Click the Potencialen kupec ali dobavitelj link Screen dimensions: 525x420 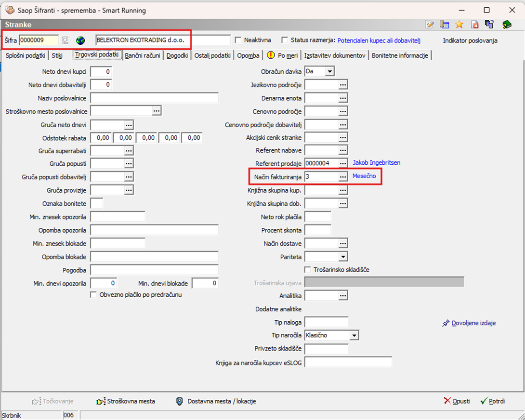click(379, 40)
